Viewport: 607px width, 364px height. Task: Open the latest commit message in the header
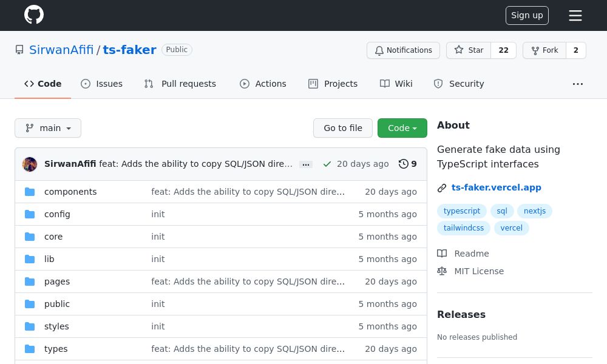tap(196, 164)
